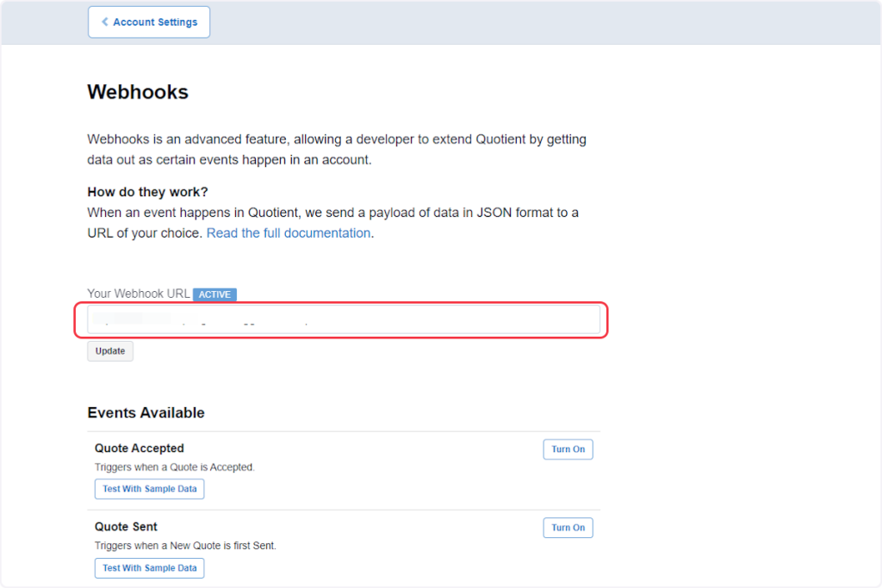
Task: Click the 'Your Webhook URL' label
Action: (x=139, y=294)
